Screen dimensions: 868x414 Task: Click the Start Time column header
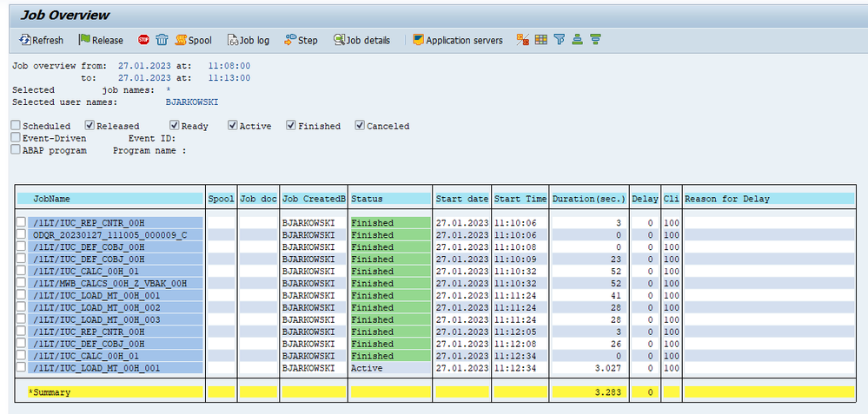click(520, 199)
